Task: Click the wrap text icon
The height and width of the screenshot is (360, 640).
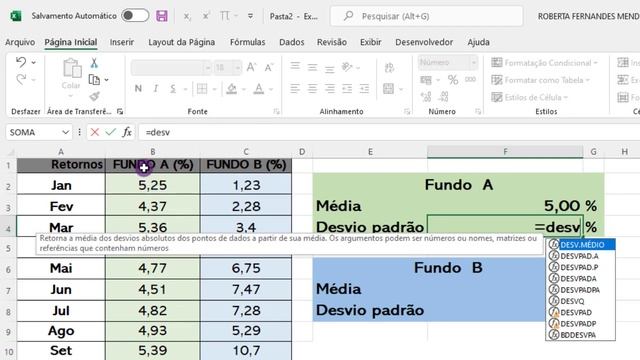Action: tap(389, 67)
